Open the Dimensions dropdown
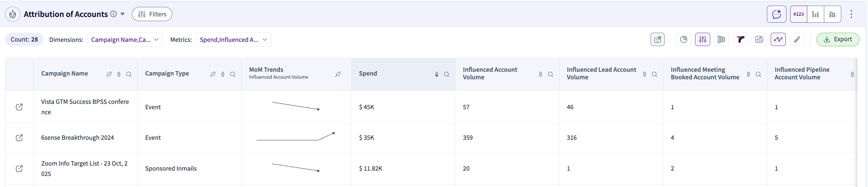The height and width of the screenshot is (187, 868). [x=125, y=39]
